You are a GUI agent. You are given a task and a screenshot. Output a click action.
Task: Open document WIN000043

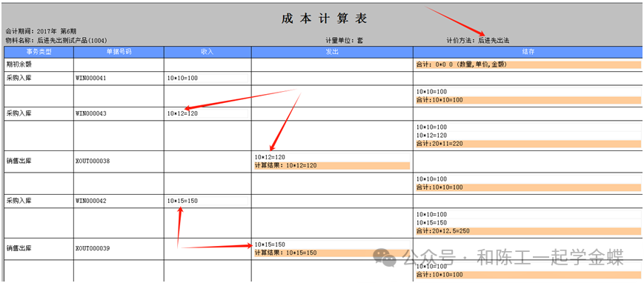click(91, 114)
